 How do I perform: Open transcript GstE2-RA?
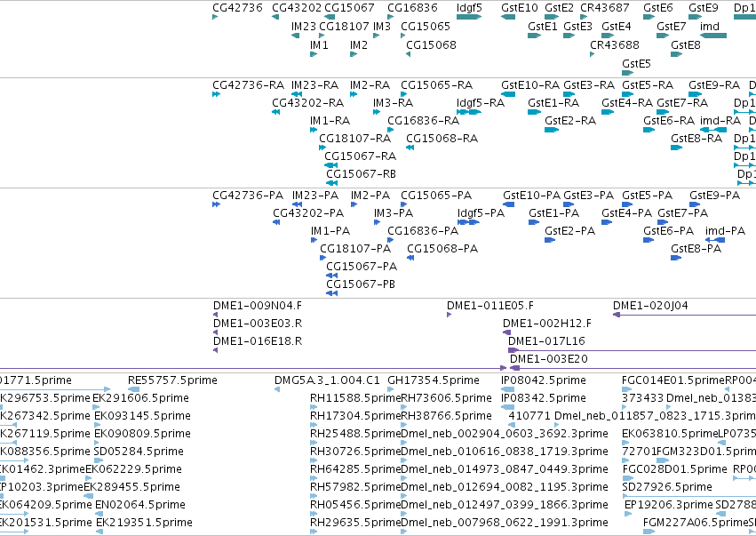[570, 121]
